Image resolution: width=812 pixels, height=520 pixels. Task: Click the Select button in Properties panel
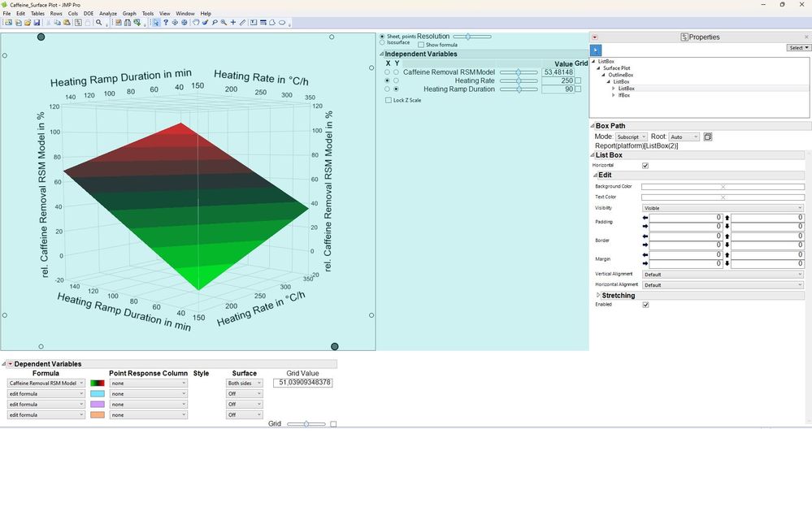798,48
